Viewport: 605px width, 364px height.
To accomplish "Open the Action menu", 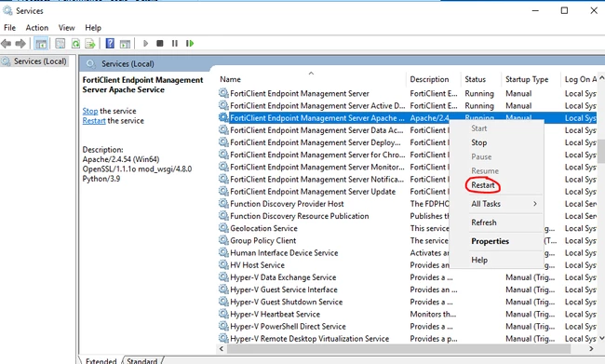I will [x=37, y=28].
